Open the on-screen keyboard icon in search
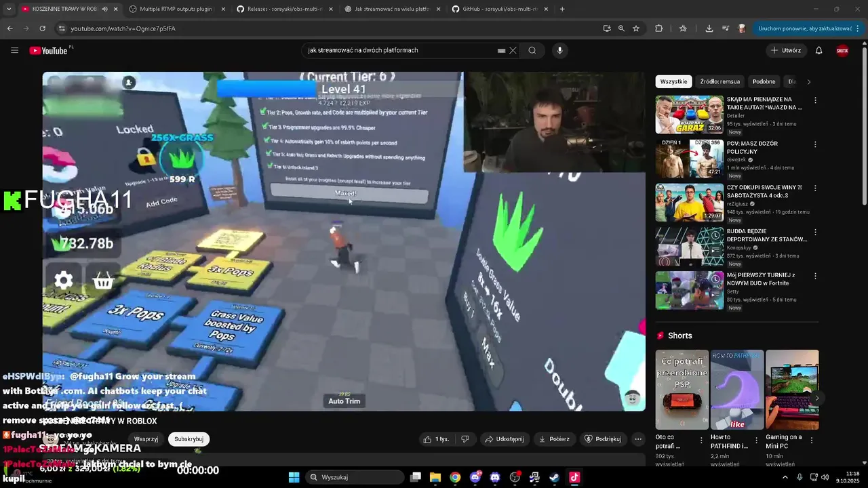This screenshot has height=488, width=868. pos(501,50)
